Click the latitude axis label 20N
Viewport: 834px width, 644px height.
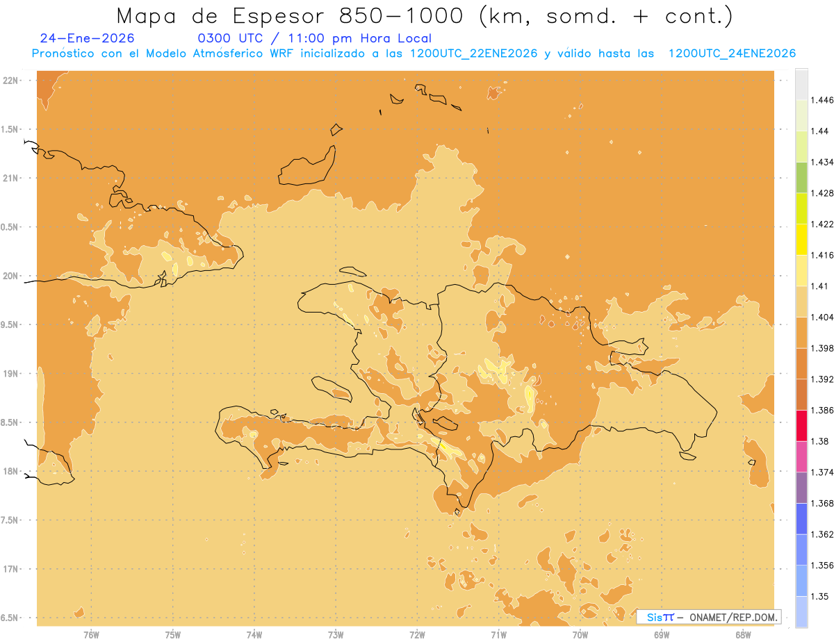point(12,276)
